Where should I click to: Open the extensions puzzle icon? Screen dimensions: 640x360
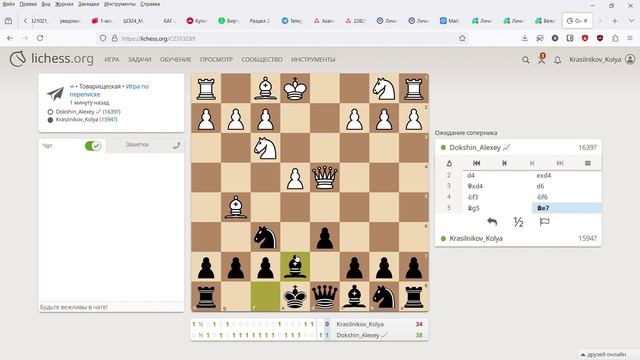[615, 38]
